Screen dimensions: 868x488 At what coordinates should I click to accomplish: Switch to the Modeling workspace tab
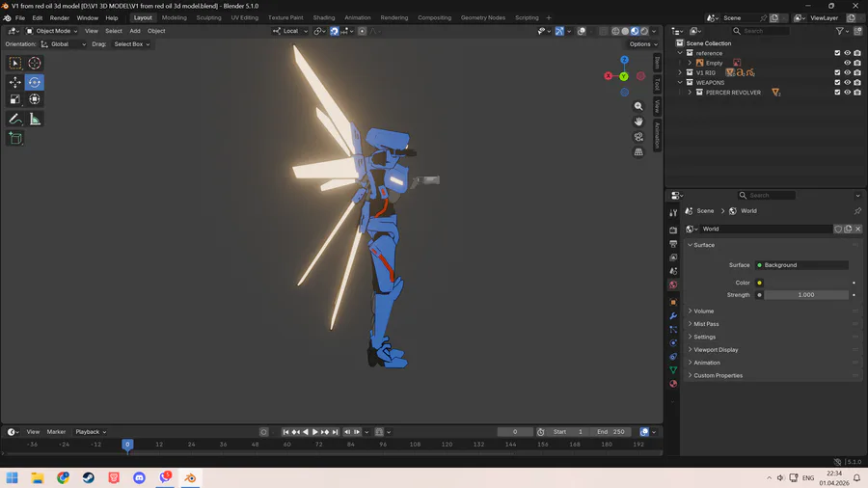[x=174, y=17]
